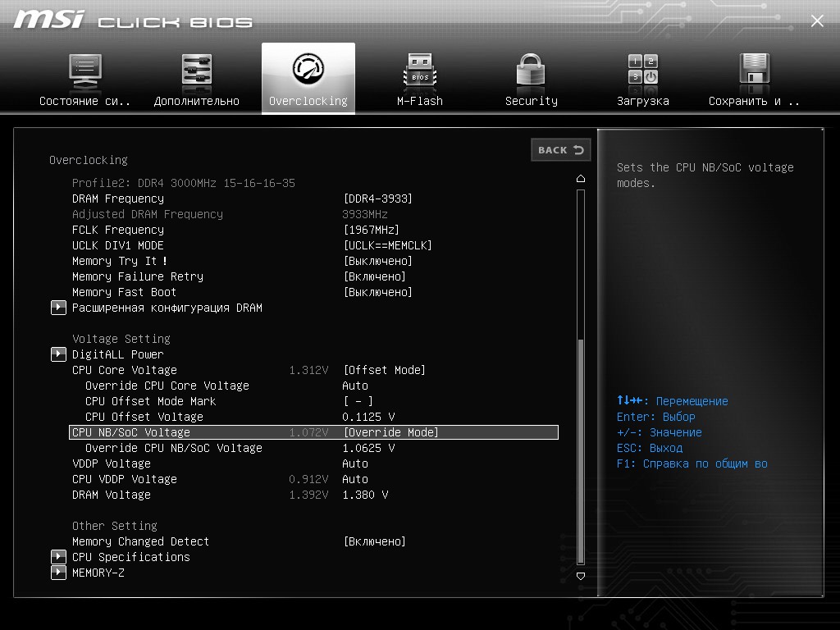
Task: Select the VDDP Voltage Auto value
Action: pos(355,463)
